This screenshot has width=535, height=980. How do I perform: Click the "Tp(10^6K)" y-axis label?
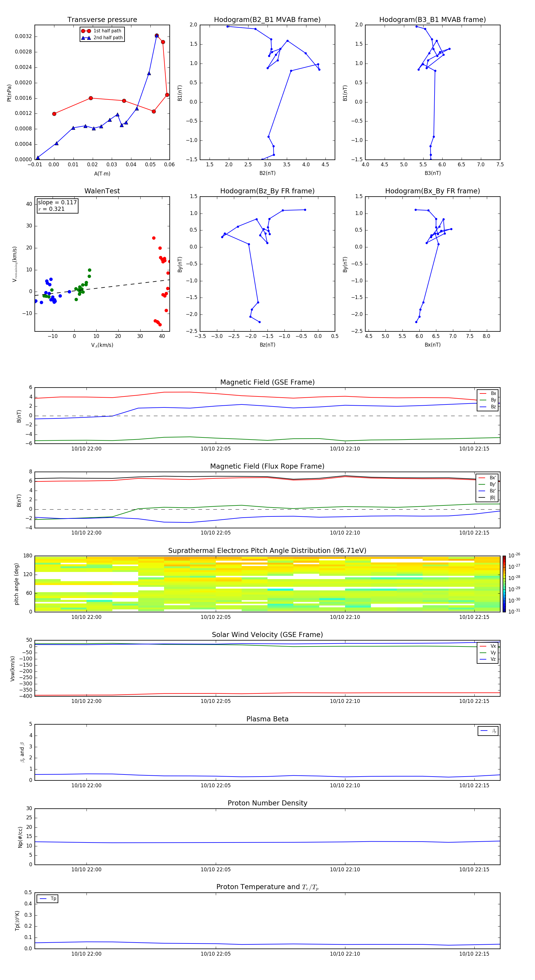click(17, 921)
